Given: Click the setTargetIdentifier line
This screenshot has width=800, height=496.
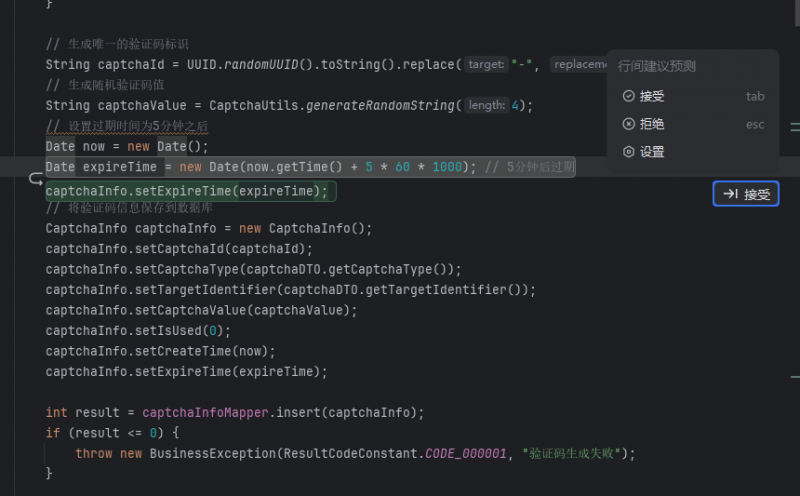Looking at the screenshot, I should pos(290,289).
